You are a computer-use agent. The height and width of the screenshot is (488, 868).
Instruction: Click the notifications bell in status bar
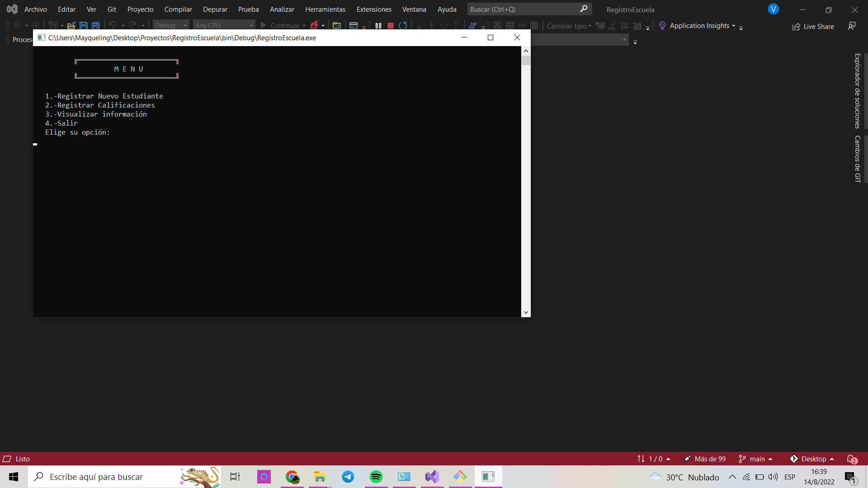tap(852, 459)
